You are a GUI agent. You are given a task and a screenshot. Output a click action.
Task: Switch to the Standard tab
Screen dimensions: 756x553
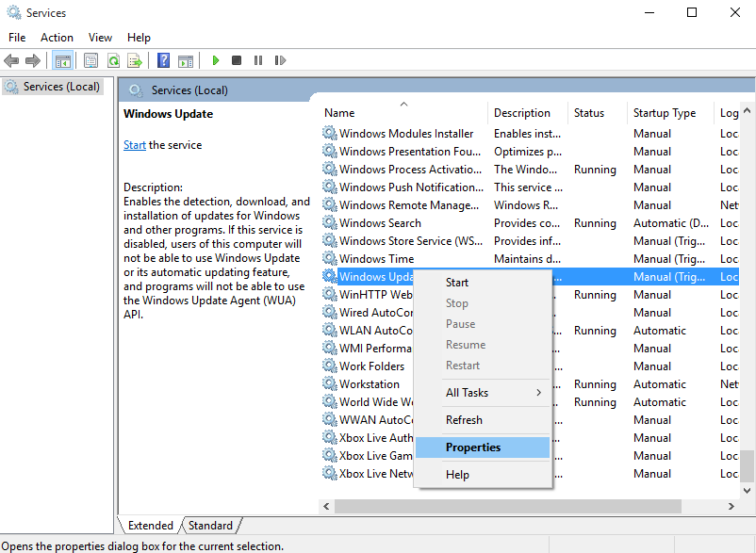point(211,526)
